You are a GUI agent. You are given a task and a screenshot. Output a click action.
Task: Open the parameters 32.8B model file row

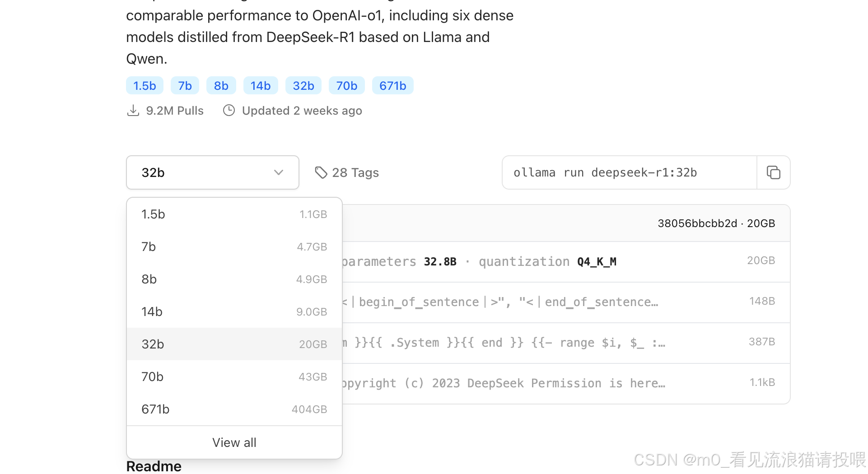tap(566, 262)
